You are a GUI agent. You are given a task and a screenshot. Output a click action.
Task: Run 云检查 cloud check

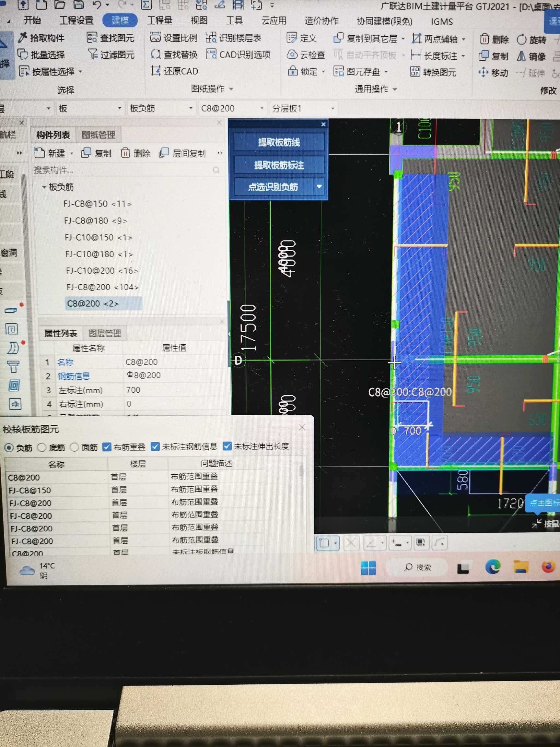coord(306,55)
